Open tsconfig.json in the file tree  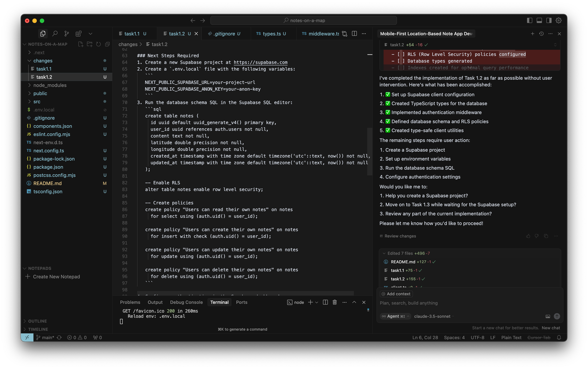click(67, 191)
